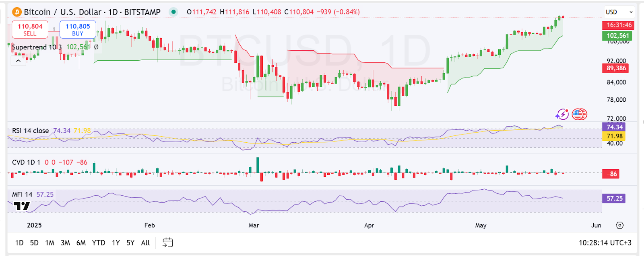Image resolution: width=644 pixels, height=256 pixels.
Task: Click the 2025 label on time axis
Action: coord(34,225)
